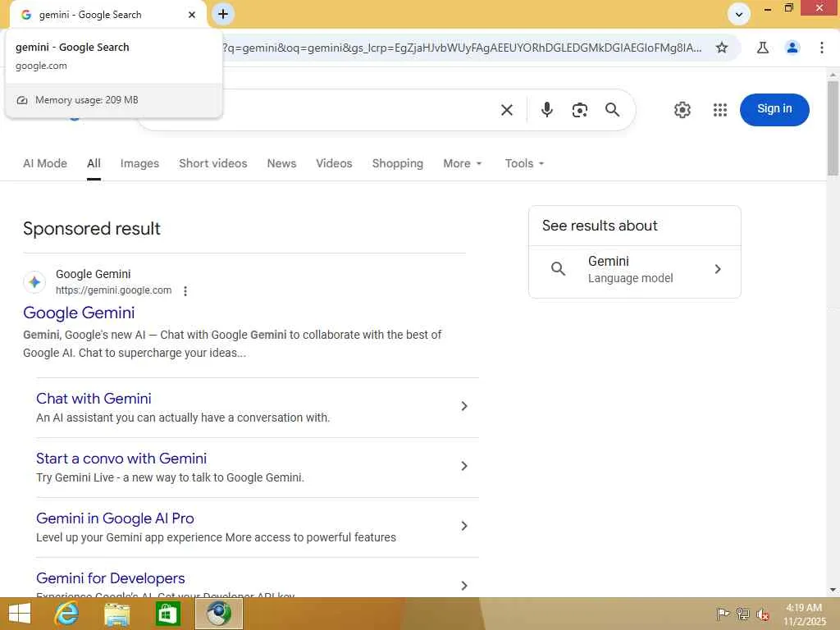
Task: Bookmark this page with the star icon
Action: 722,48
